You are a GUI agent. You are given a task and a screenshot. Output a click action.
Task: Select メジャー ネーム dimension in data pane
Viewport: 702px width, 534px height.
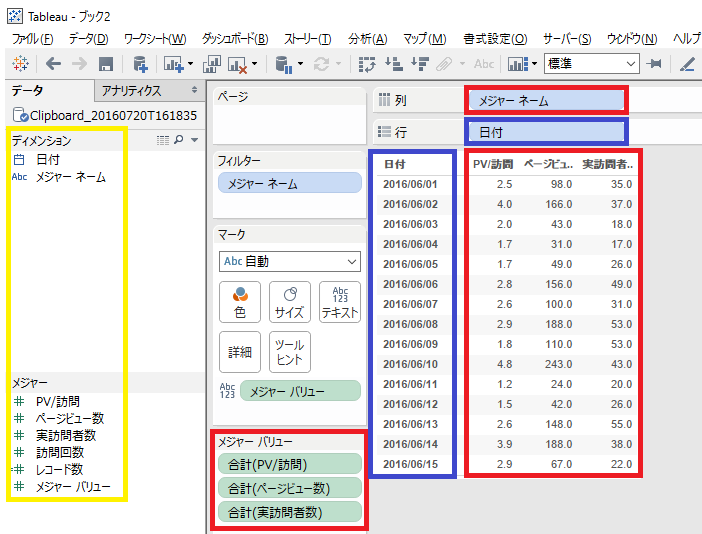pyautogui.click(x=70, y=177)
